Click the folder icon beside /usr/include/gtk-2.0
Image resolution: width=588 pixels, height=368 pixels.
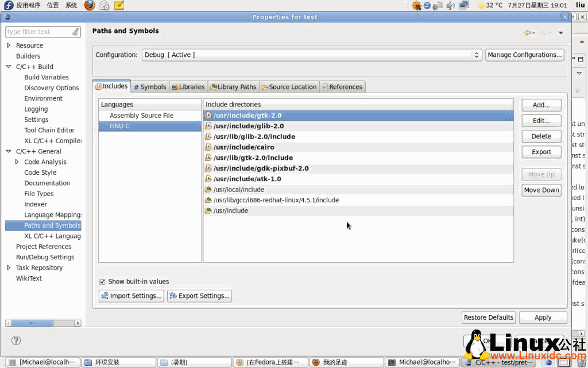[x=208, y=116]
